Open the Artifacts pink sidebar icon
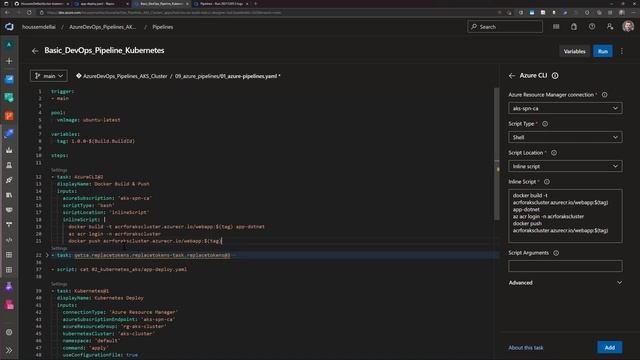Image resolution: width=640 pixels, height=360 pixels. point(9,304)
